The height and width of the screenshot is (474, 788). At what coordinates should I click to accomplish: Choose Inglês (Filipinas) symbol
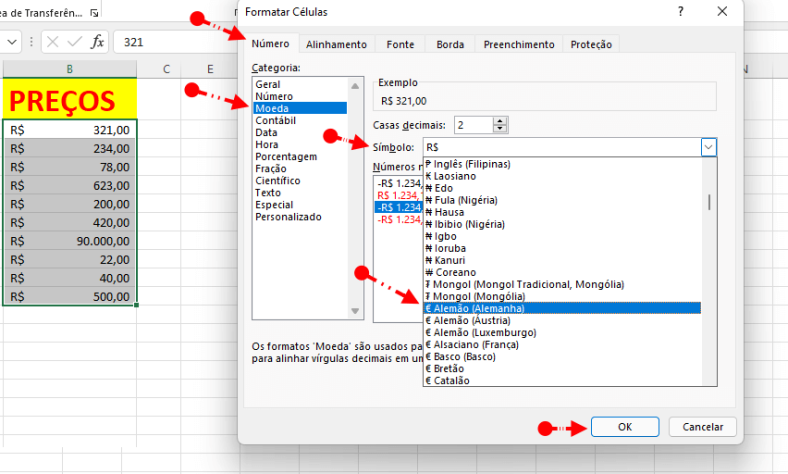tap(562, 164)
